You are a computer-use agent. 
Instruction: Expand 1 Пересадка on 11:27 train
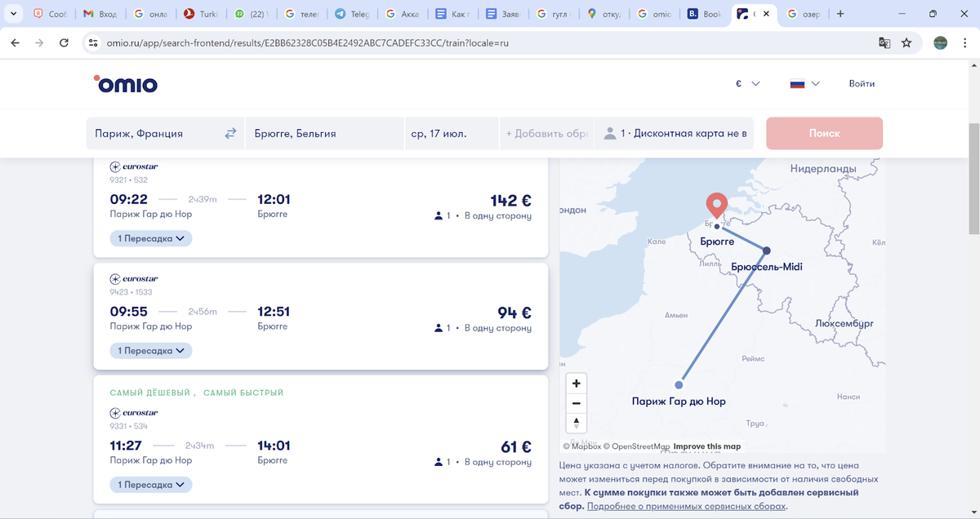[151, 485]
